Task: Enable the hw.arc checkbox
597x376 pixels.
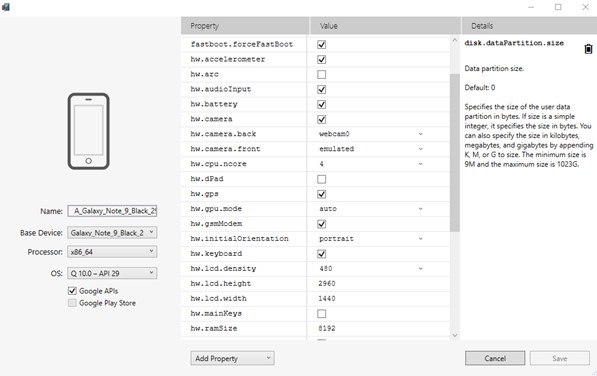Action: [x=321, y=74]
